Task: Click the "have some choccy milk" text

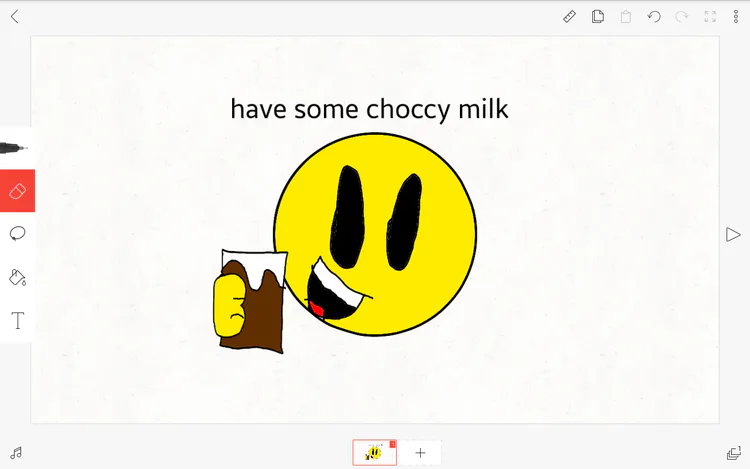Action: click(x=369, y=109)
